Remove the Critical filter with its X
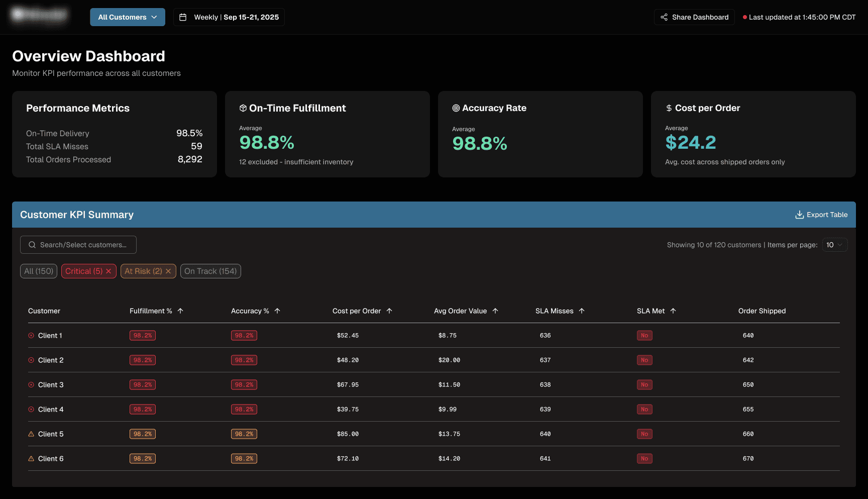 108,271
